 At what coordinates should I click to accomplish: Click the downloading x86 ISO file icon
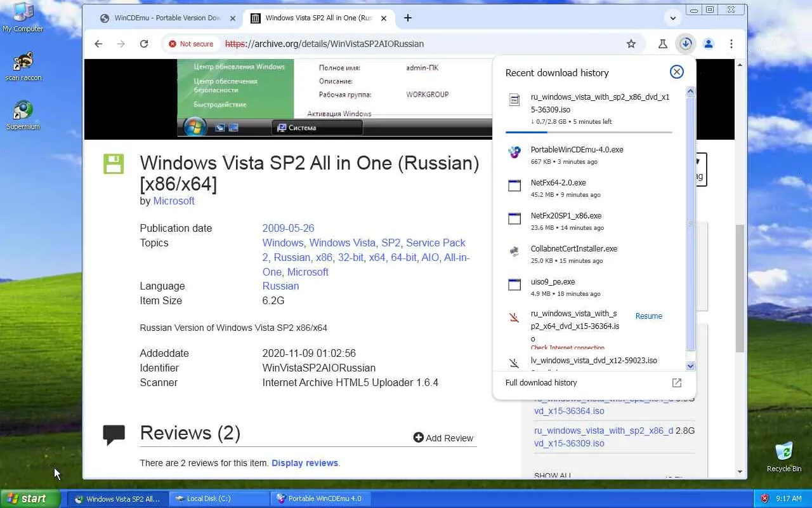pos(514,100)
